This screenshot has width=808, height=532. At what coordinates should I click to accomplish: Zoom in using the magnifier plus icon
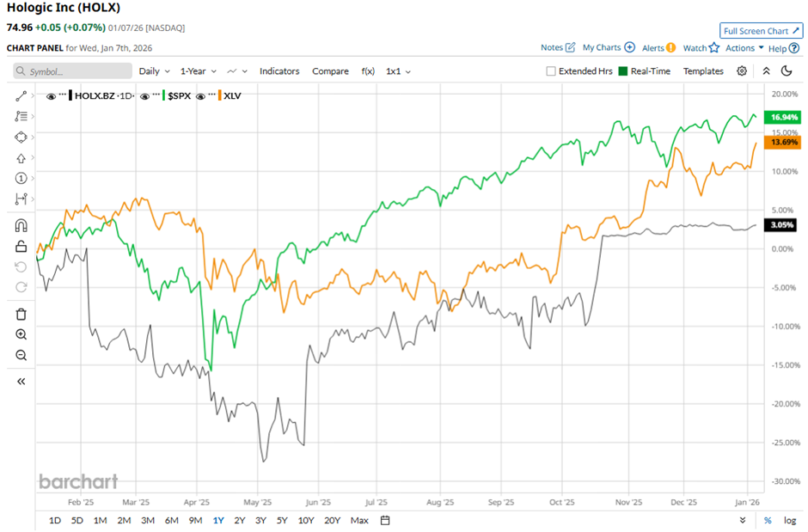[21, 334]
